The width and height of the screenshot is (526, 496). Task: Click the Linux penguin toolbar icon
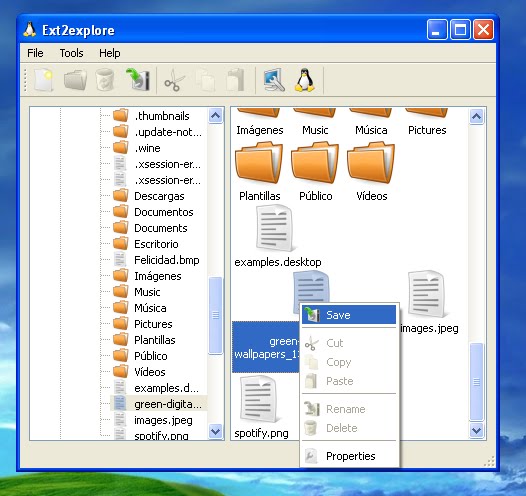pos(305,80)
